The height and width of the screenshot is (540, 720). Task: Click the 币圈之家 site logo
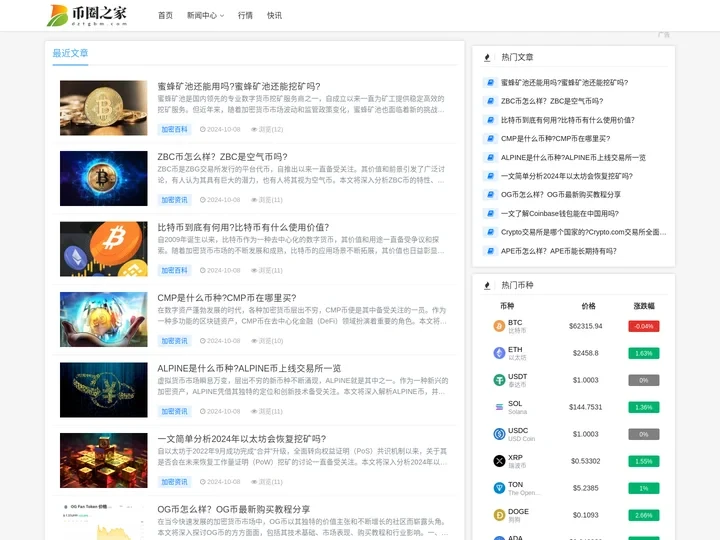[x=87, y=16]
